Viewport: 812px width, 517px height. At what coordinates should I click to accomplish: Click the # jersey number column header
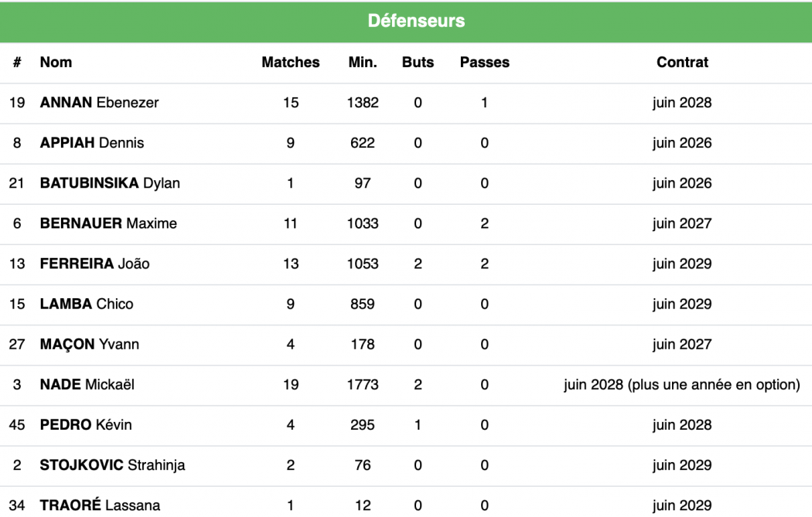click(x=17, y=63)
